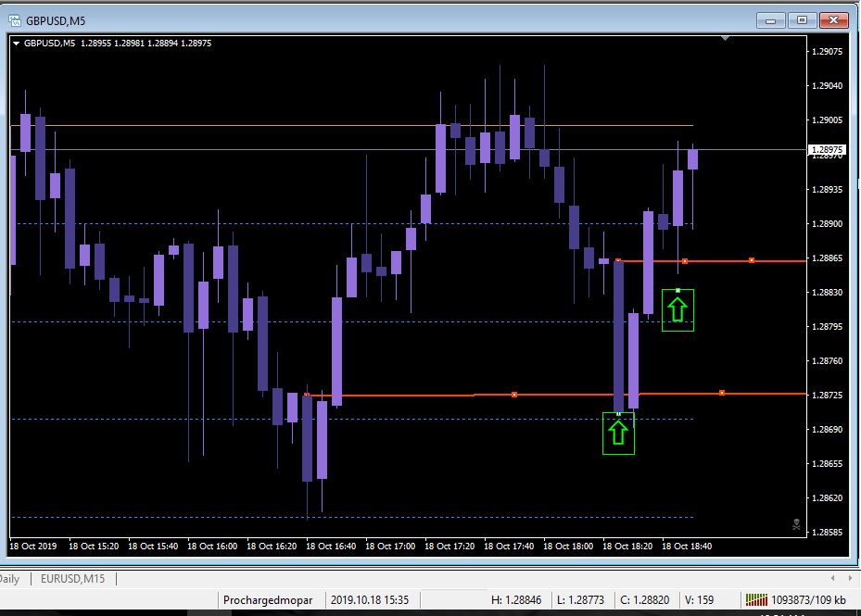
Task: Close the GBPUSD,M5 chart window
Action: click(x=833, y=20)
